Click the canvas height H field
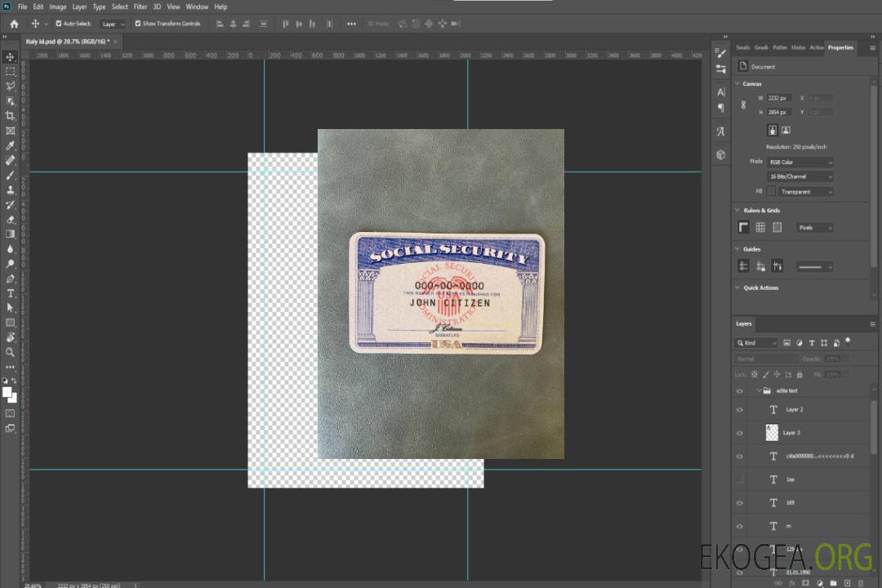The image size is (882, 588). click(779, 113)
